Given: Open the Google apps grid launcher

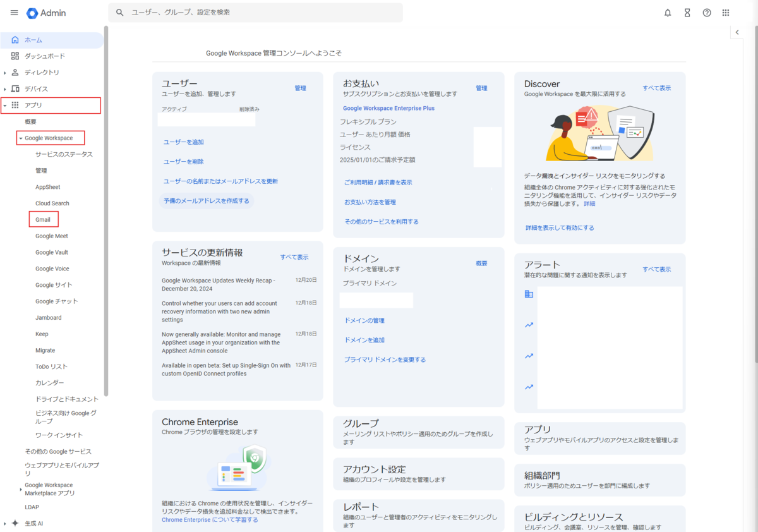Looking at the screenshot, I should [726, 13].
